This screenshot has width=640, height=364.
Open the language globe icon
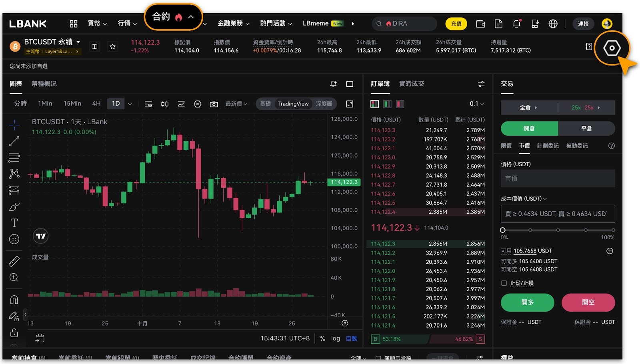553,24
